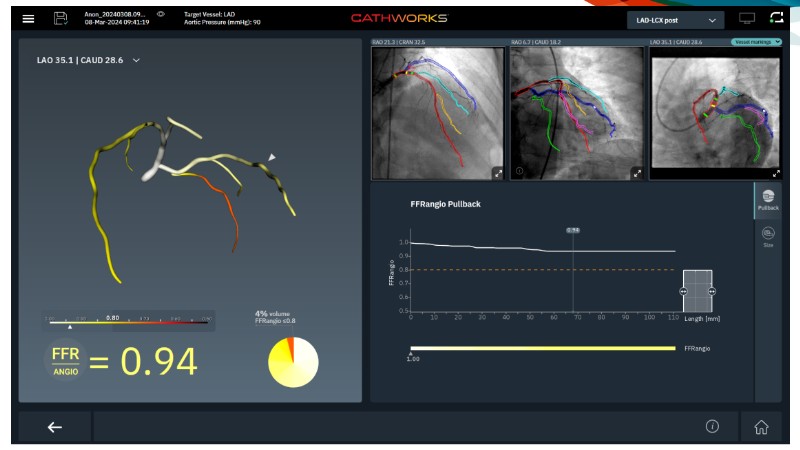Click info icon on middle angiogram
The image size is (800, 450).
click(x=519, y=172)
